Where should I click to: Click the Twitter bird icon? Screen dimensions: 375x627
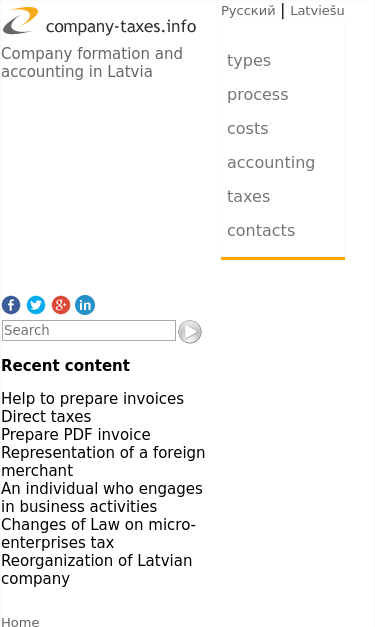pos(36,305)
